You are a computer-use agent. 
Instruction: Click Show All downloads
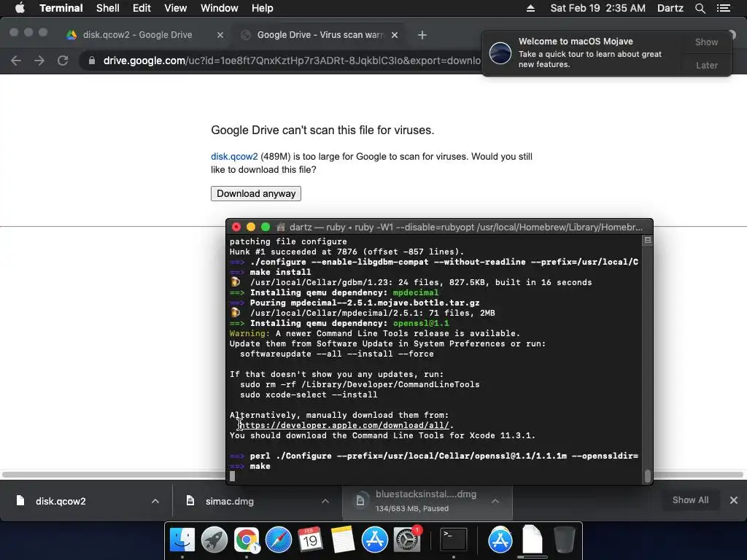(690, 500)
